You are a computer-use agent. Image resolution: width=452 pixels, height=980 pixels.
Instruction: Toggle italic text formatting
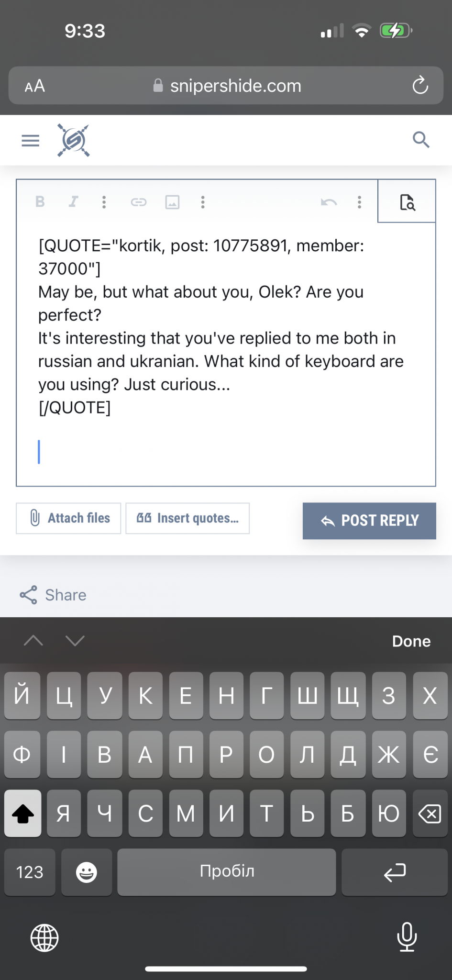click(73, 202)
